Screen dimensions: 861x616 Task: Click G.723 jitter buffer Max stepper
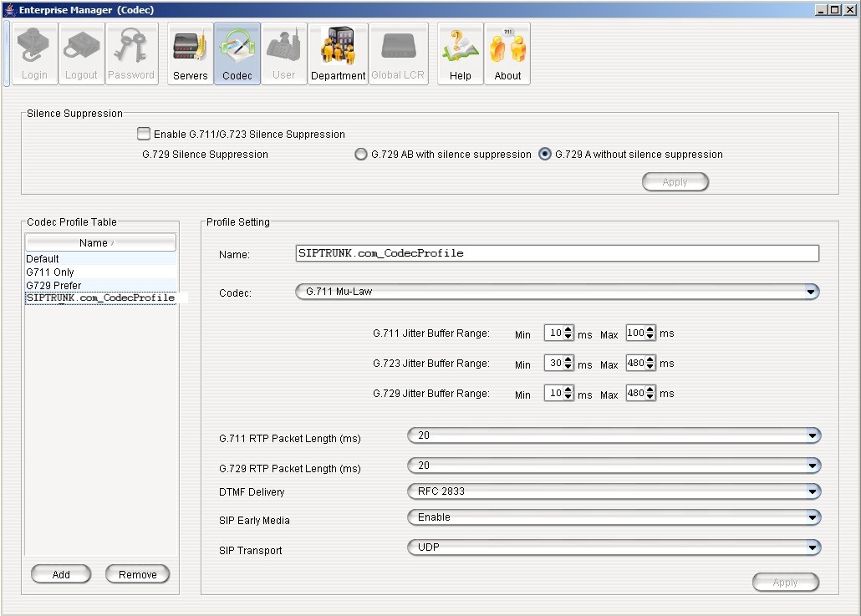650,363
